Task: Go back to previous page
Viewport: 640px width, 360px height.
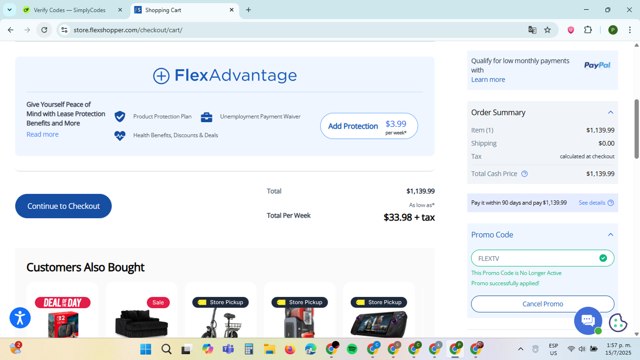Action: (11, 30)
